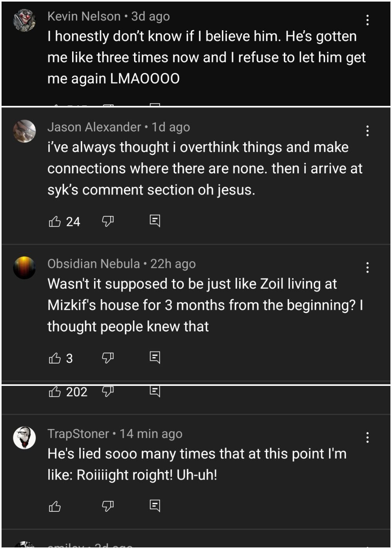Tap Jason Alexander's avatar

tap(24, 131)
